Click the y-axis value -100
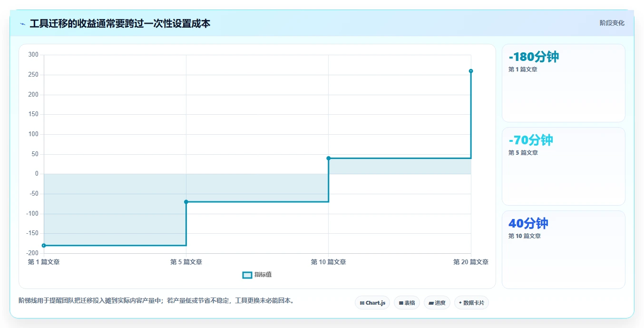 point(32,214)
